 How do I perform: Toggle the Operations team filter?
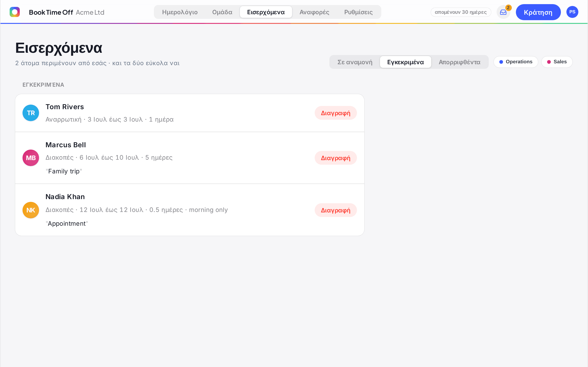pyautogui.click(x=516, y=62)
